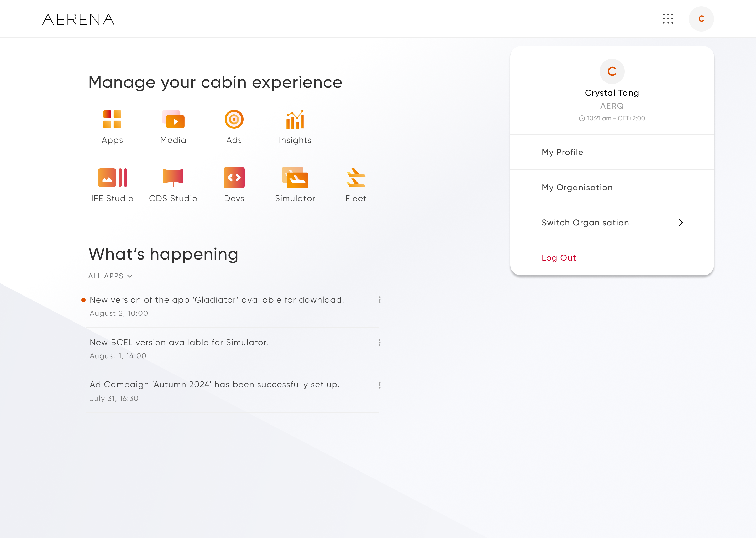Click the profile avatar in the top bar
Screen dimensions: 756x538
tap(701, 19)
